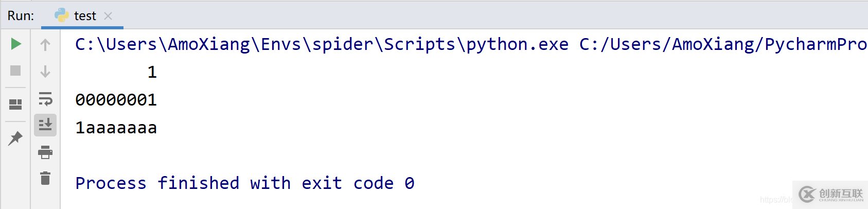Image resolution: width=868 pixels, height=209 pixels.
Task: Click the Run: panel label
Action: [21, 16]
